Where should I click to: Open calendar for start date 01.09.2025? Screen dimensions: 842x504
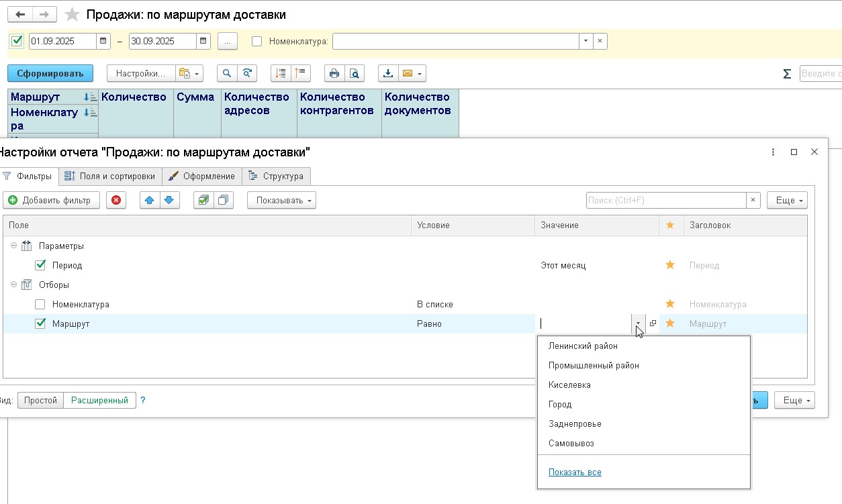[104, 41]
